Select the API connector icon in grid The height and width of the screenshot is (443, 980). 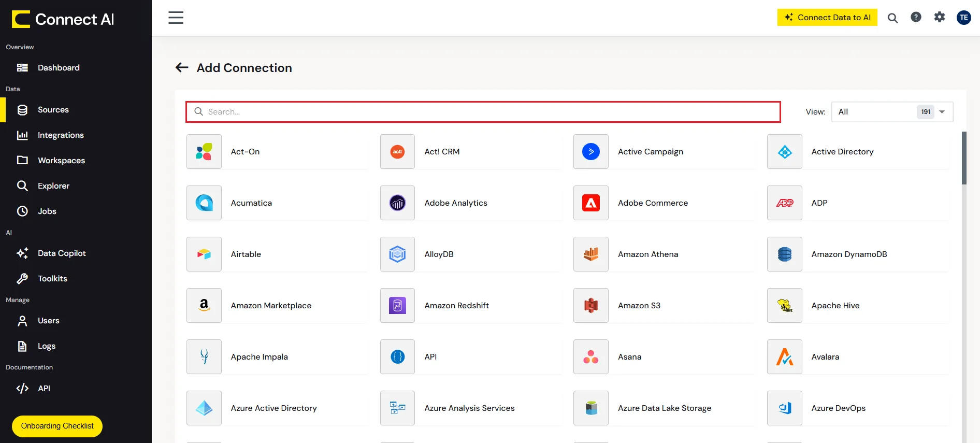(x=397, y=357)
